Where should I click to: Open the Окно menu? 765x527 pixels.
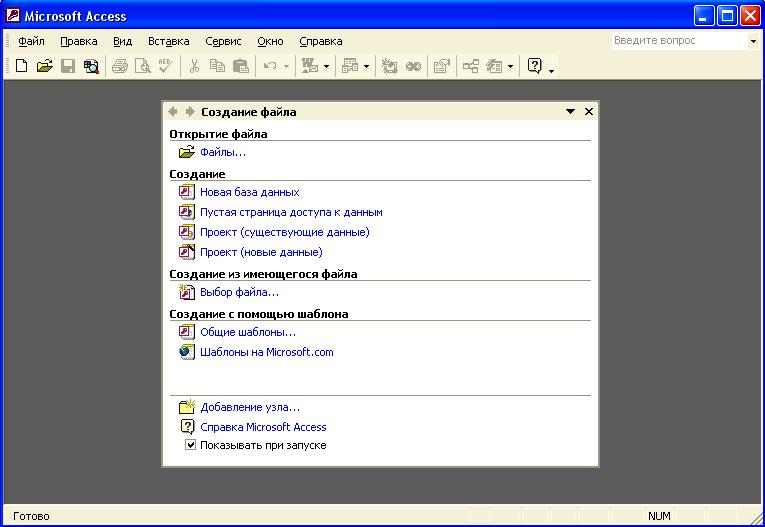[270, 41]
